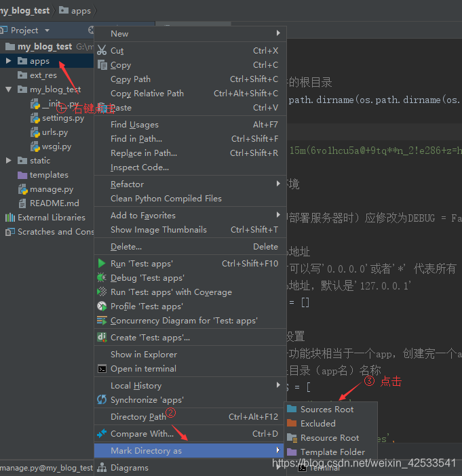Image resolution: width=462 pixels, height=476 pixels.
Task: Select Directory Path menu entry
Action: click(x=190, y=417)
